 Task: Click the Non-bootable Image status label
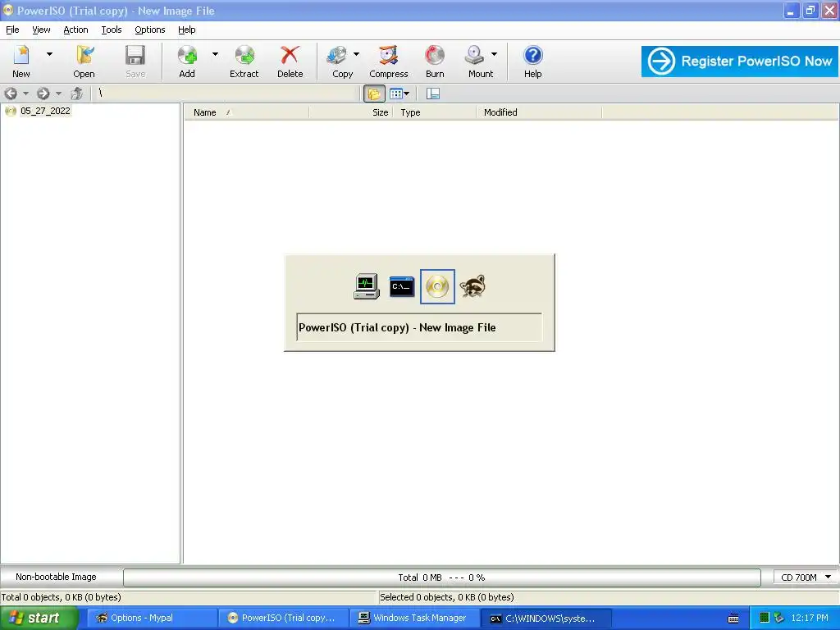click(56, 577)
